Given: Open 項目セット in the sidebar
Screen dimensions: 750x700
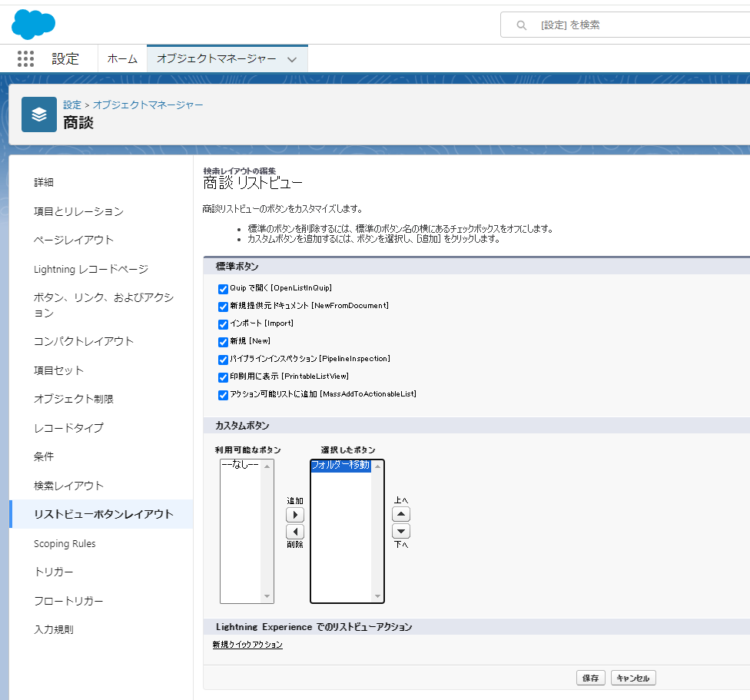Looking at the screenshot, I should 58,370.
